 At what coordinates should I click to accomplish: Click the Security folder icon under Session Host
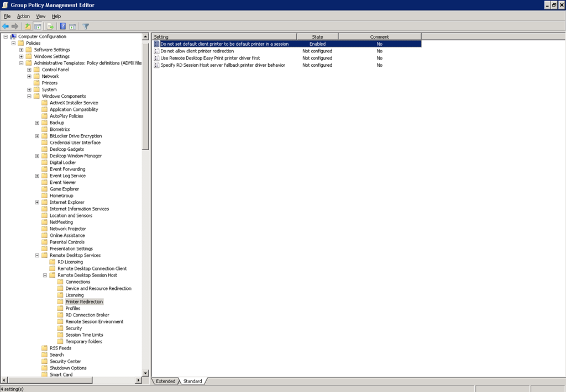pyautogui.click(x=61, y=328)
